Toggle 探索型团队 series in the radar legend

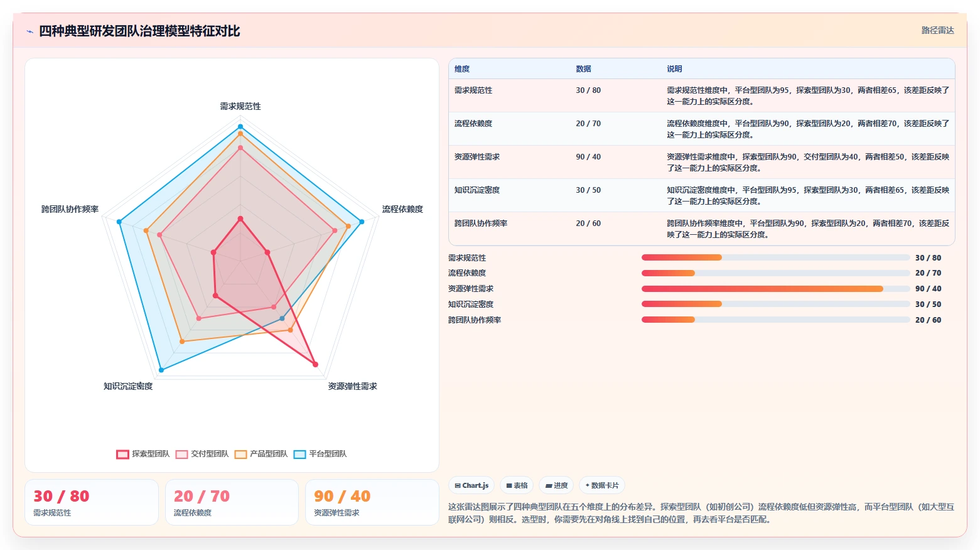(x=143, y=454)
